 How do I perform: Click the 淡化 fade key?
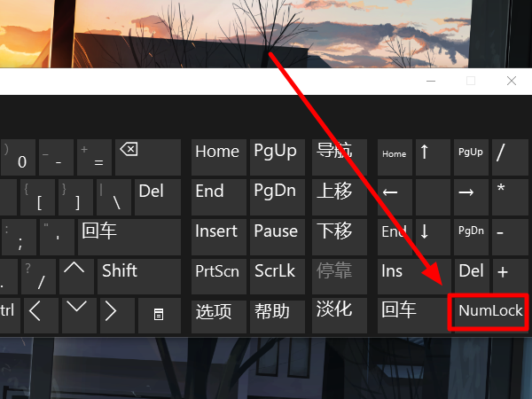click(336, 312)
